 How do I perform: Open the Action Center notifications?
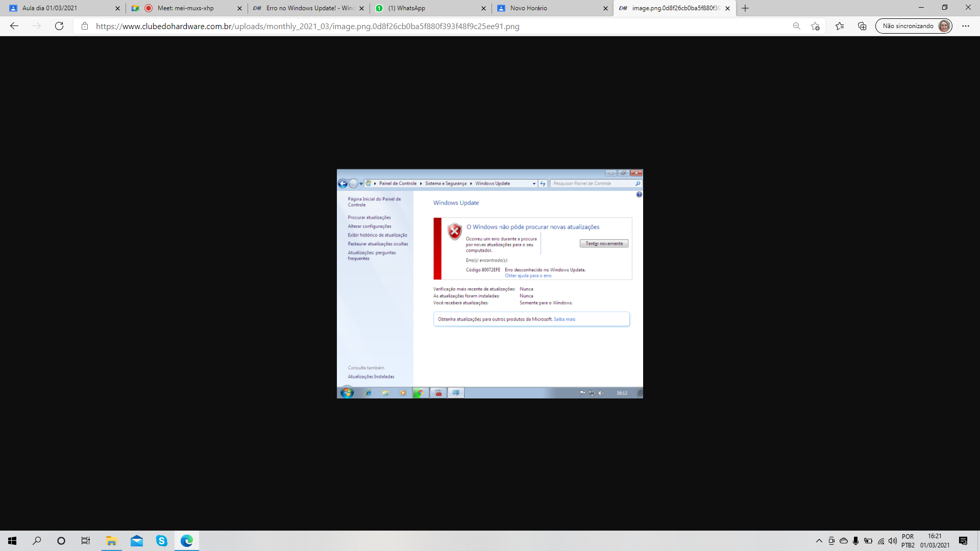click(963, 541)
